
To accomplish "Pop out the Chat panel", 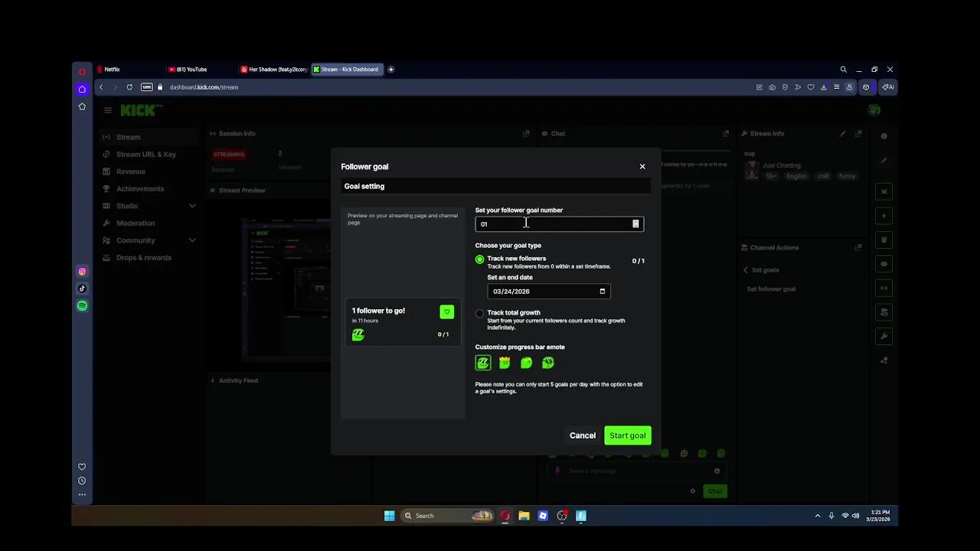I will point(726,134).
